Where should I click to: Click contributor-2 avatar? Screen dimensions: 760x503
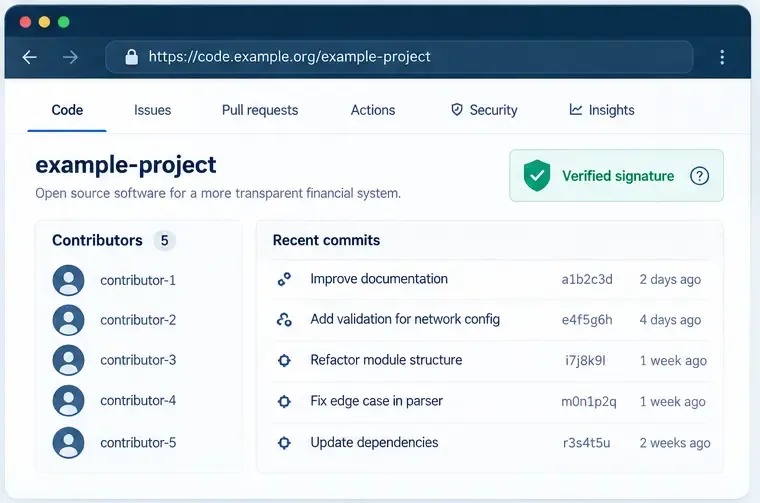click(68, 320)
